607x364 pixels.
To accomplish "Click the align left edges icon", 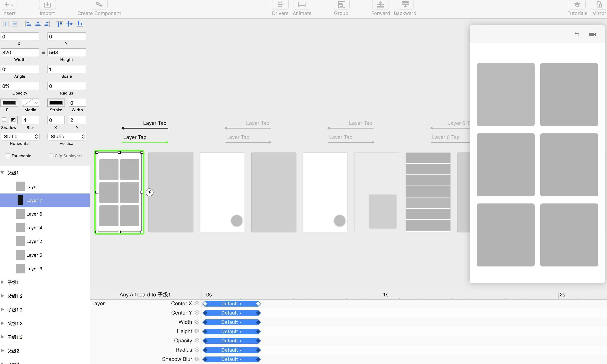I will coord(28,24).
